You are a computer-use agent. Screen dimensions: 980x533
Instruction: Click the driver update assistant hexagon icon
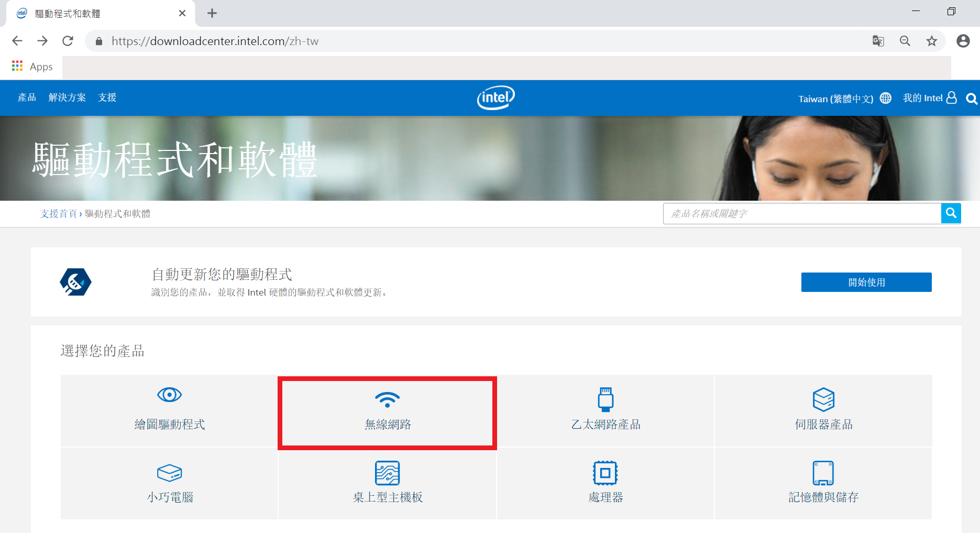point(75,282)
